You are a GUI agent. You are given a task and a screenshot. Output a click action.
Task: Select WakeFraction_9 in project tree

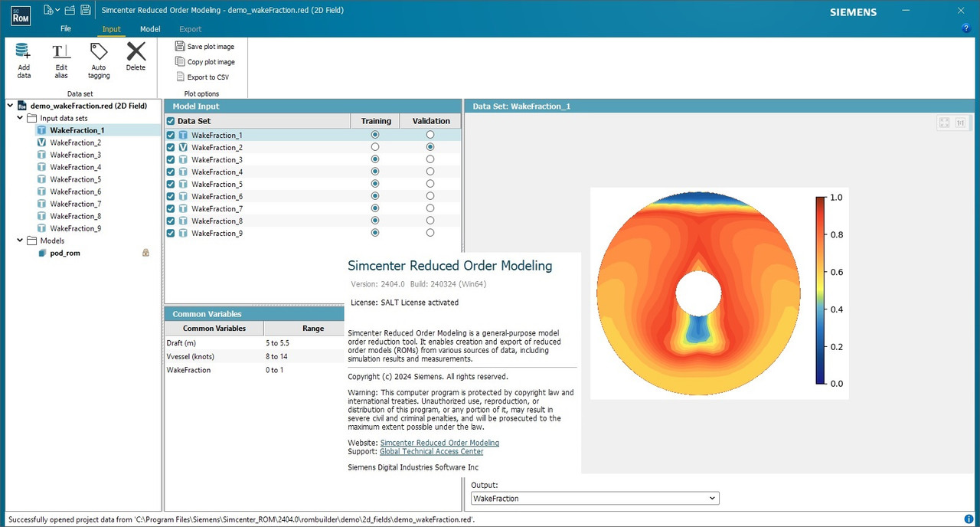75,228
